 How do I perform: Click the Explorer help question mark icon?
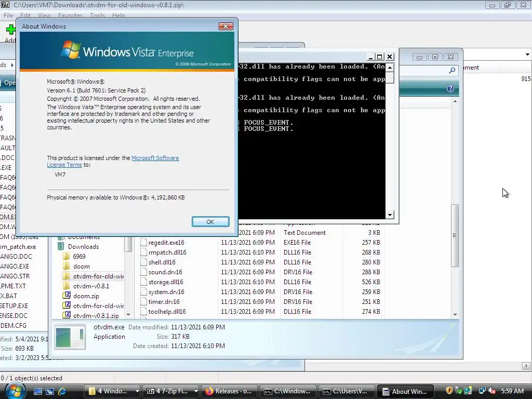[450, 88]
